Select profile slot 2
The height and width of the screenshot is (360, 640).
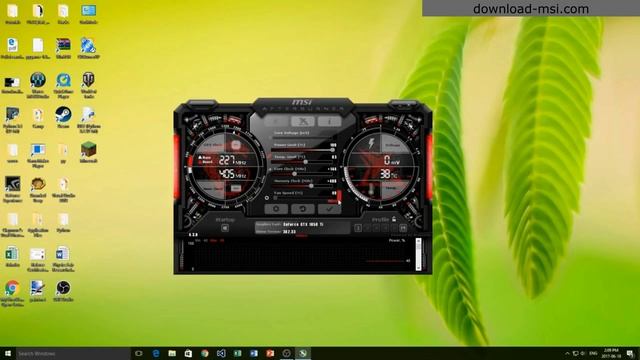tap(367, 228)
